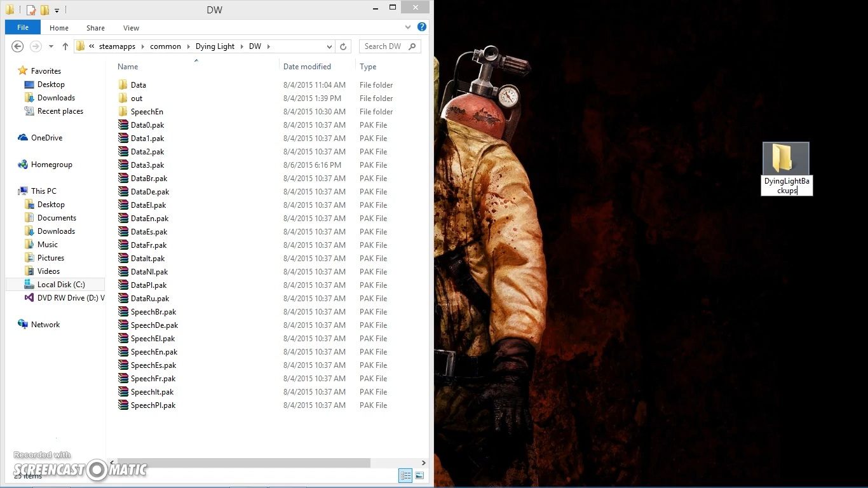
Task: Select the Data folder icon
Action: [x=123, y=85]
